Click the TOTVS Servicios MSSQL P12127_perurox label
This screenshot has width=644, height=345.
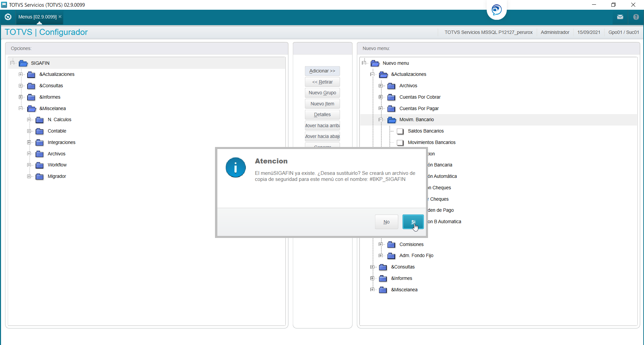pyautogui.click(x=488, y=32)
